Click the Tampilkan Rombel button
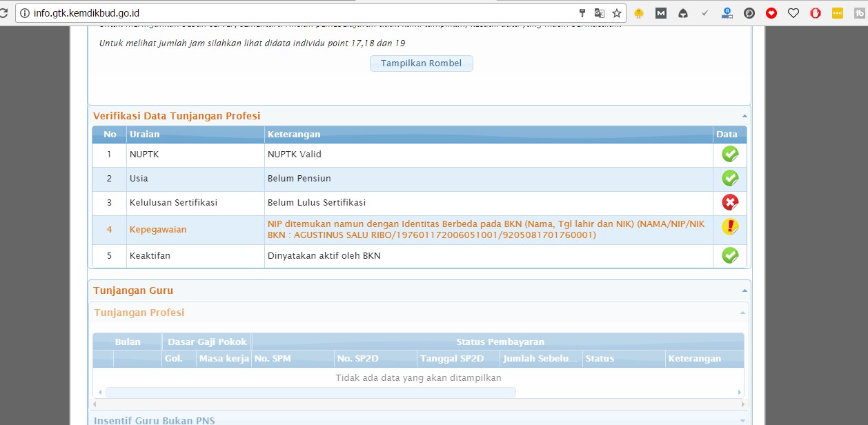Screen dimensions: 868x425 [x=421, y=63]
